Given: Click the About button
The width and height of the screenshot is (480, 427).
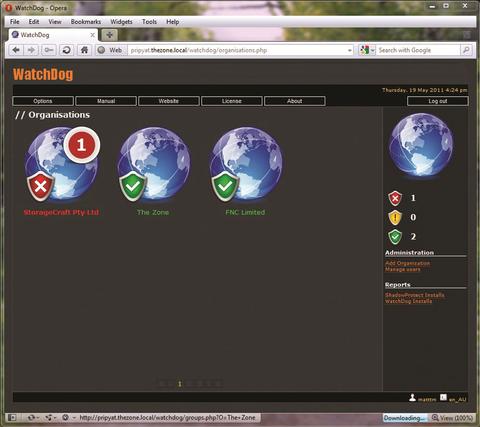Looking at the screenshot, I should (x=295, y=101).
